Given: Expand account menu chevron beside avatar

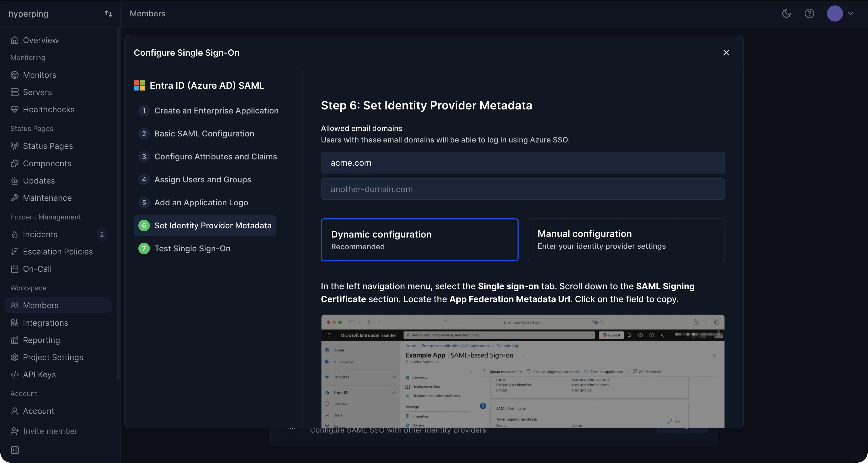Looking at the screenshot, I should [850, 13].
